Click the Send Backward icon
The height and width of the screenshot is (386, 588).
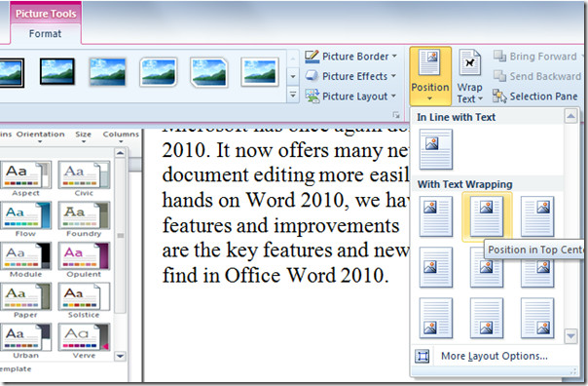[x=499, y=76]
